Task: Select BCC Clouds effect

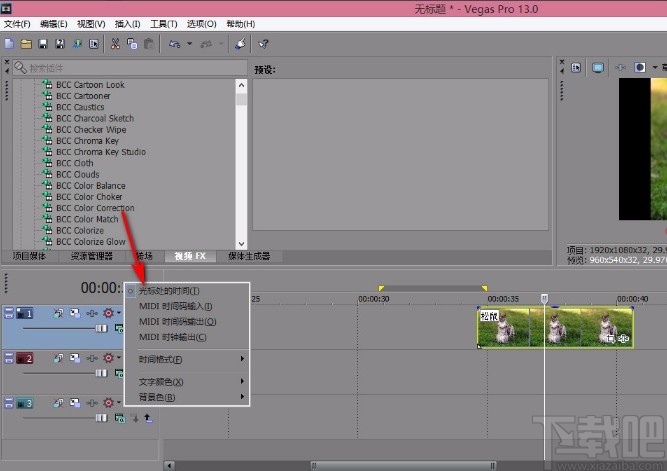Action: (x=77, y=174)
